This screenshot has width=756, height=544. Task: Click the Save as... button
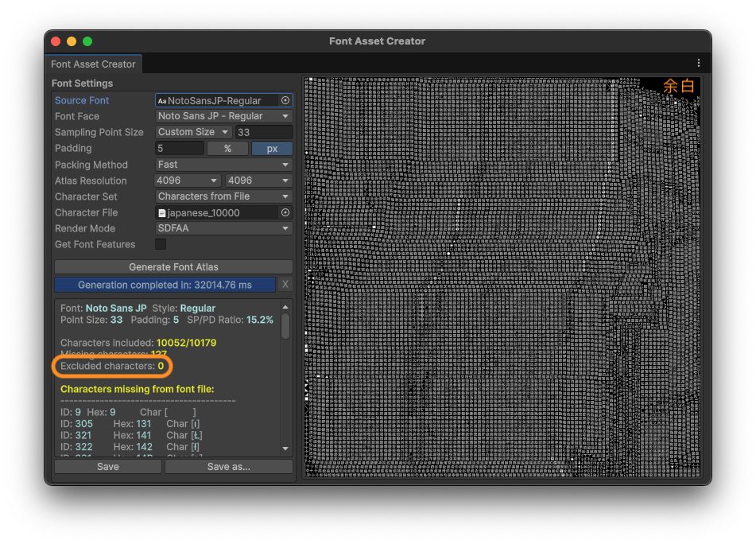click(x=229, y=467)
